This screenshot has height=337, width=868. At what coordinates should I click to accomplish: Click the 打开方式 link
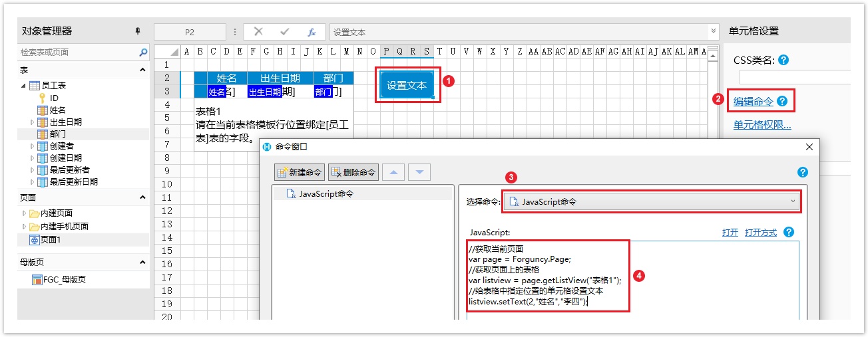point(761,233)
